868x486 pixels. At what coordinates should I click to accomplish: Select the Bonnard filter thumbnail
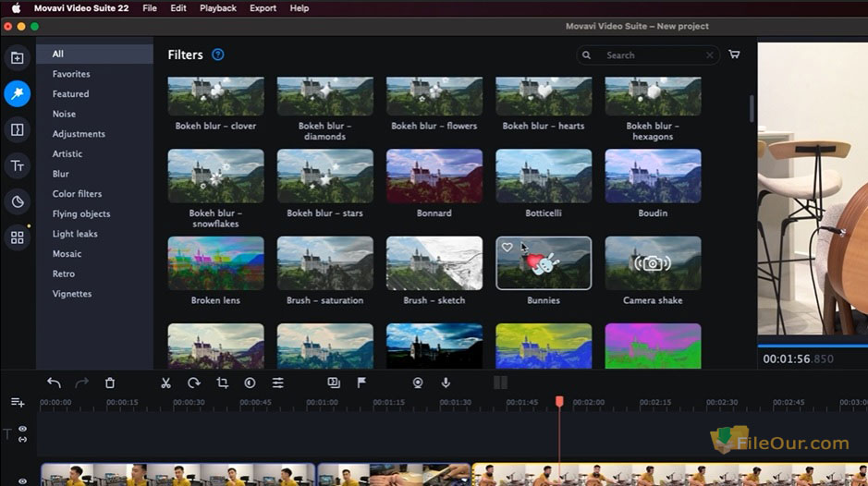tap(434, 176)
